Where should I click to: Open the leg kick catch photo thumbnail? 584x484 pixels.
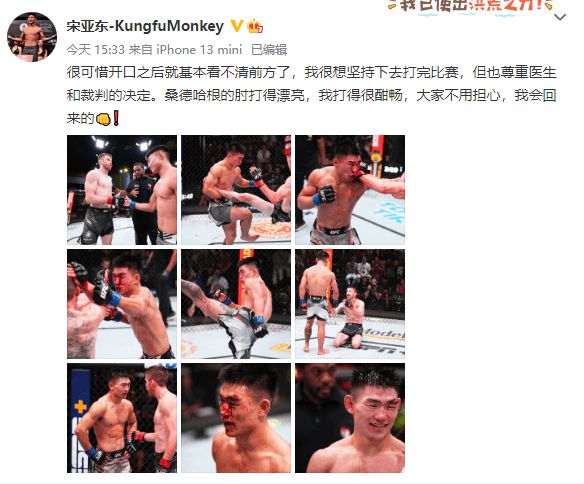(236, 190)
